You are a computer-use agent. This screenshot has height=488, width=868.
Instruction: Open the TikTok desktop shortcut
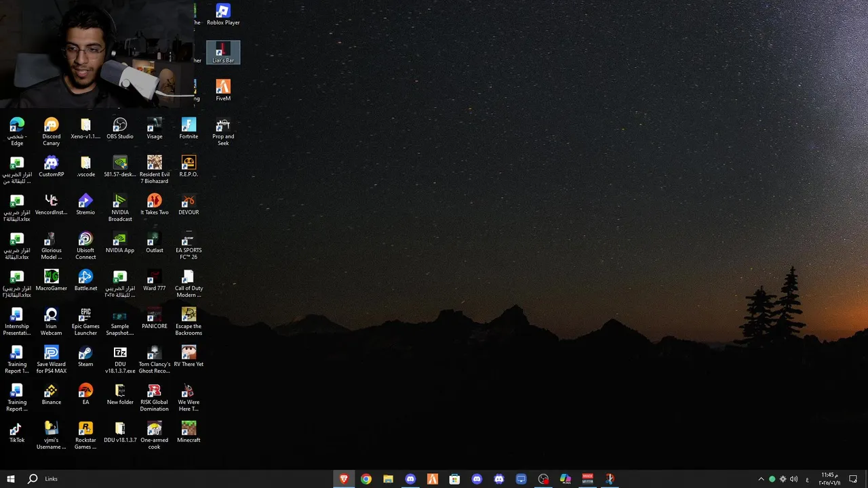coord(17,432)
